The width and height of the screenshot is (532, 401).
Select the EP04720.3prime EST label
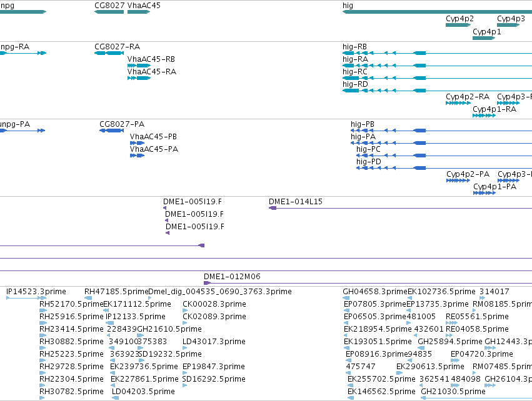[x=482, y=355]
